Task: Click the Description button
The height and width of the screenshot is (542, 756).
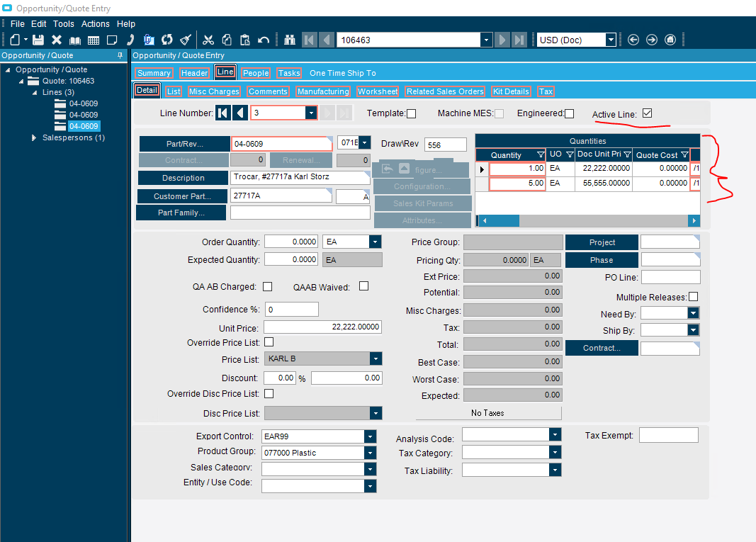Action: tap(184, 178)
